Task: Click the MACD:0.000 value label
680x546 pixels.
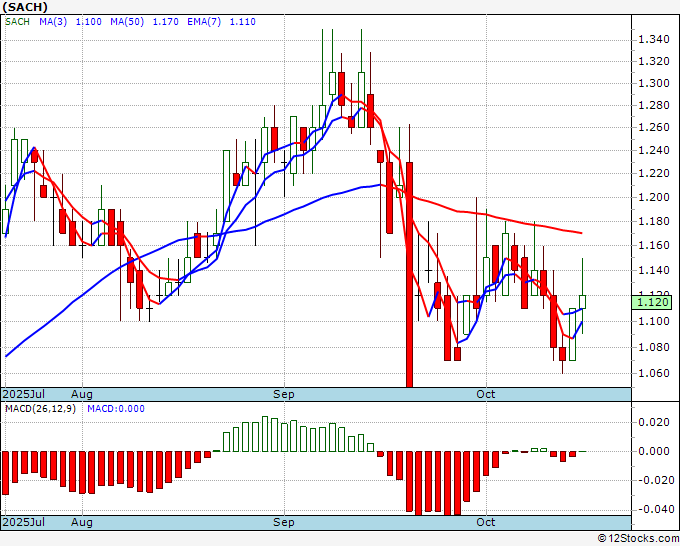Action: (x=116, y=409)
